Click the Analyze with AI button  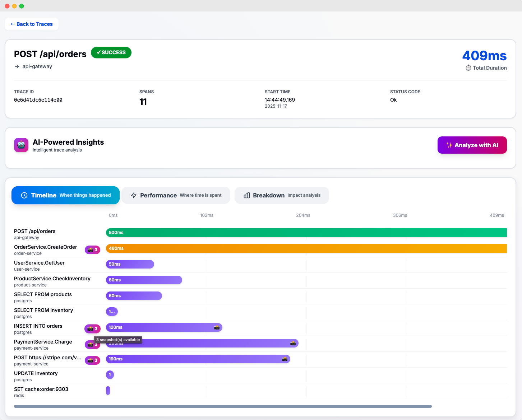tap(472, 145)
